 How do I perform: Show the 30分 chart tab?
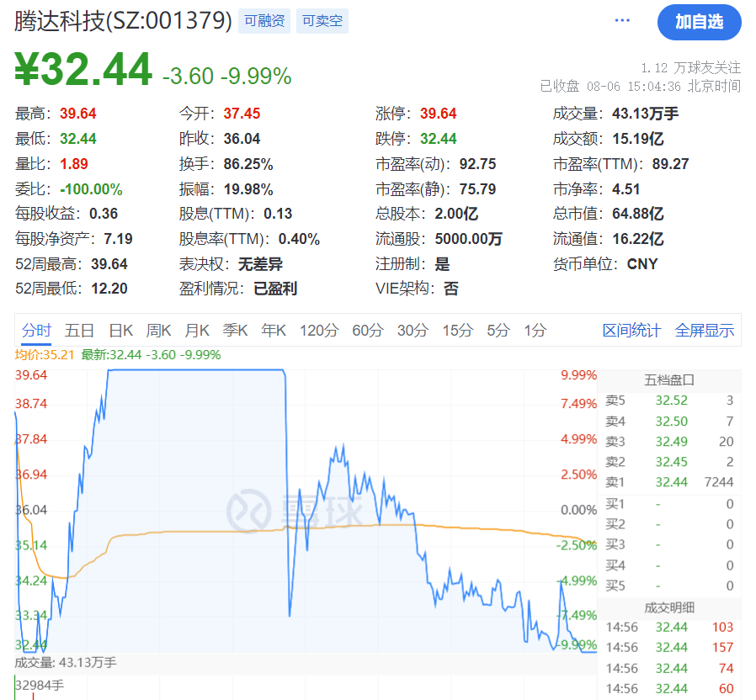coord(413,331)
